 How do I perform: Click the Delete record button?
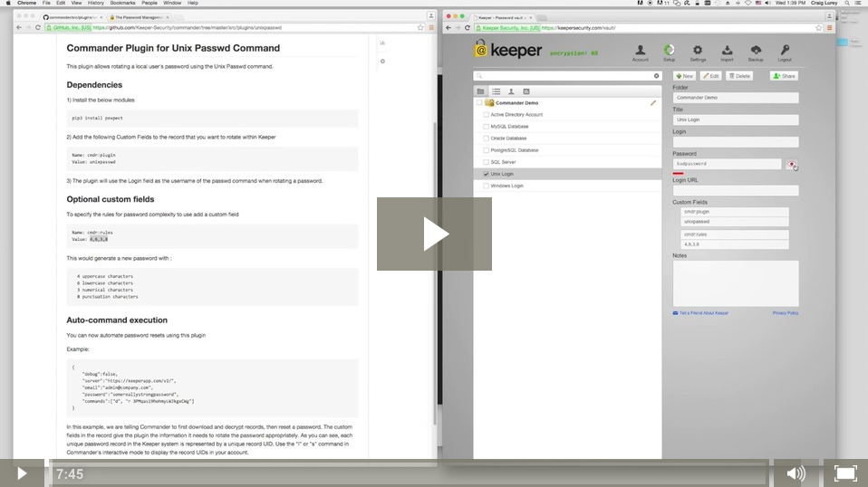pyautogui.click(x=739, y=76)
